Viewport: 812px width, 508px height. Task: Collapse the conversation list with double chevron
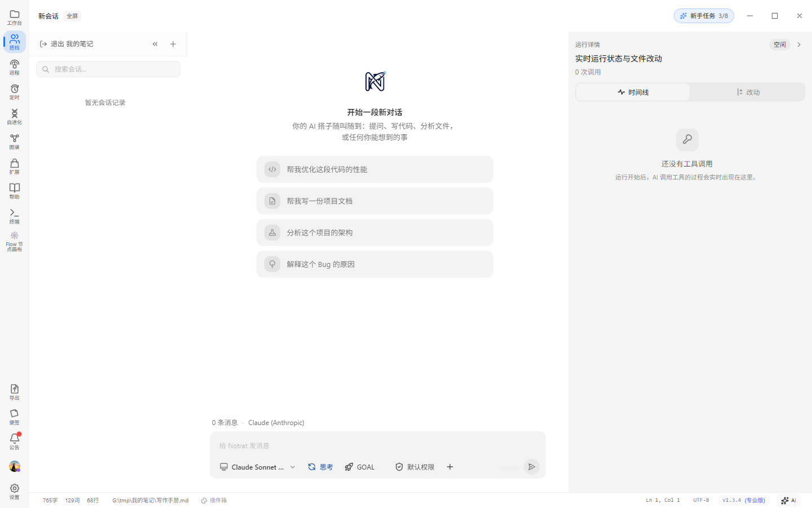(155, 44)
